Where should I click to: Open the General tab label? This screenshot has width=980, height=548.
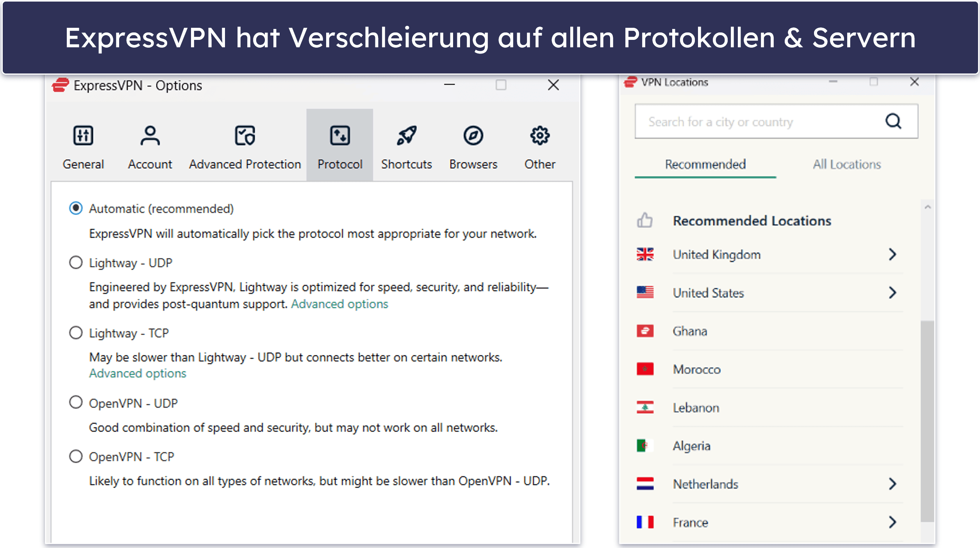tap(83, 165)
